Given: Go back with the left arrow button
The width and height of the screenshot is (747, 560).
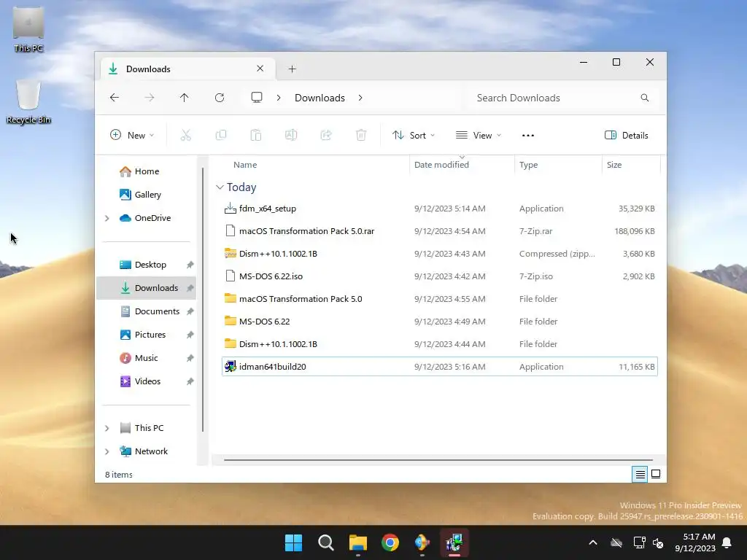Looking at the screenshot, I should pyautogui.click(x=115, y=98).
